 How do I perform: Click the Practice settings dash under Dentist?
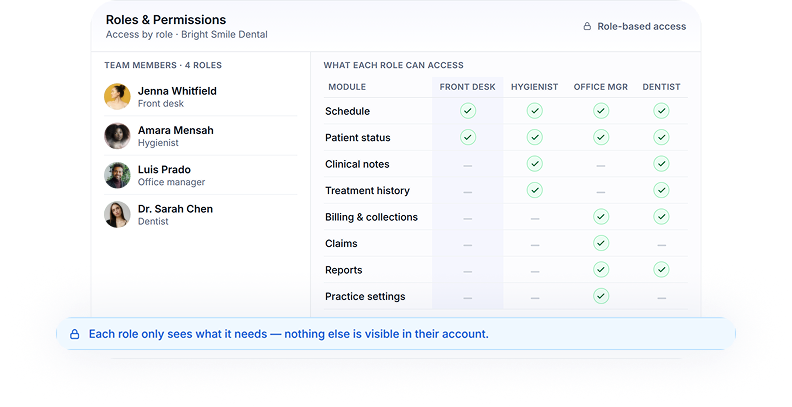pyautogui.click(x=661, y=298)
